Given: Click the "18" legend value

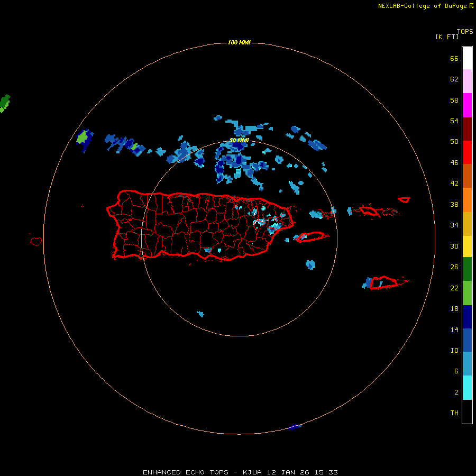Looking at the screenshot, I should coord(454,309).
